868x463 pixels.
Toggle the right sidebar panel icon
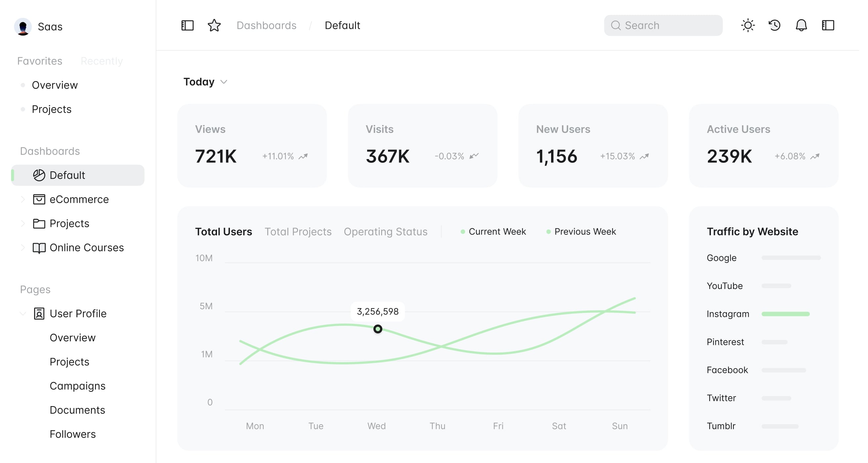coord(828,25)
